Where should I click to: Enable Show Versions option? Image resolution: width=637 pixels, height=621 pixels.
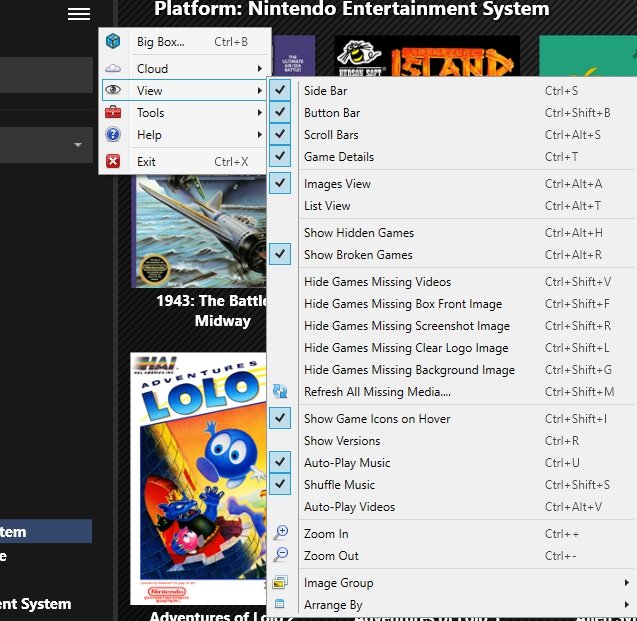pos(452,441)
